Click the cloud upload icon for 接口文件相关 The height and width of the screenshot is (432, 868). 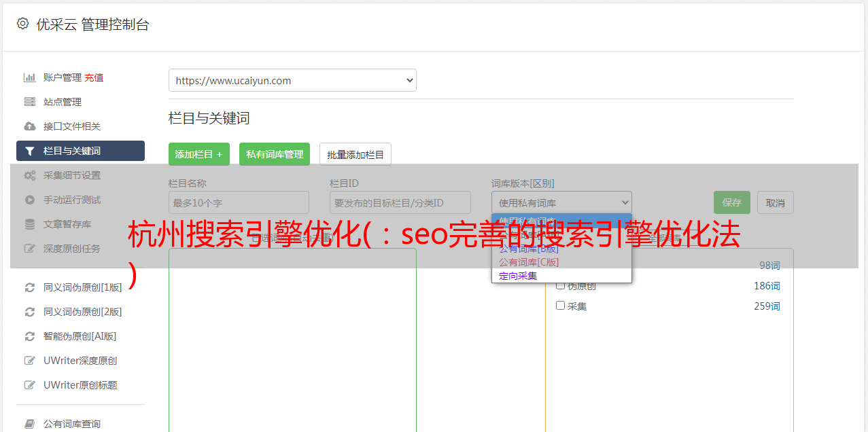click(x=29, y=126)
